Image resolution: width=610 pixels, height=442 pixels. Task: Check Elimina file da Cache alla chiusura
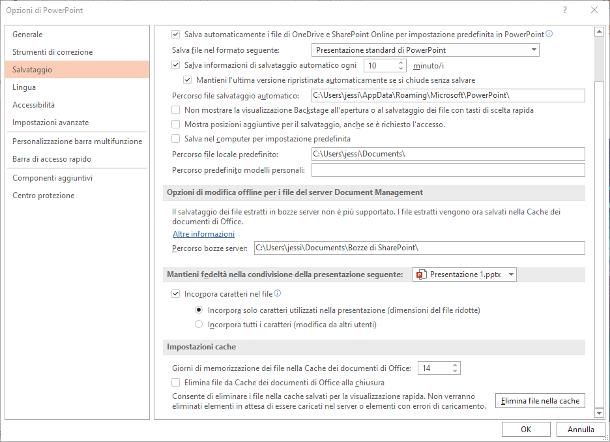[175, 382]
